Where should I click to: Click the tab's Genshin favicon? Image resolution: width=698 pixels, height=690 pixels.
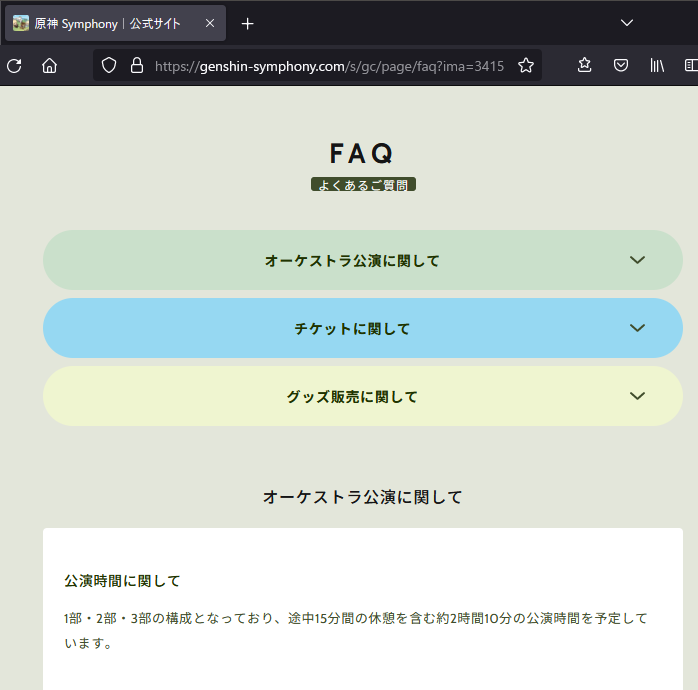(x=20, y=23)
